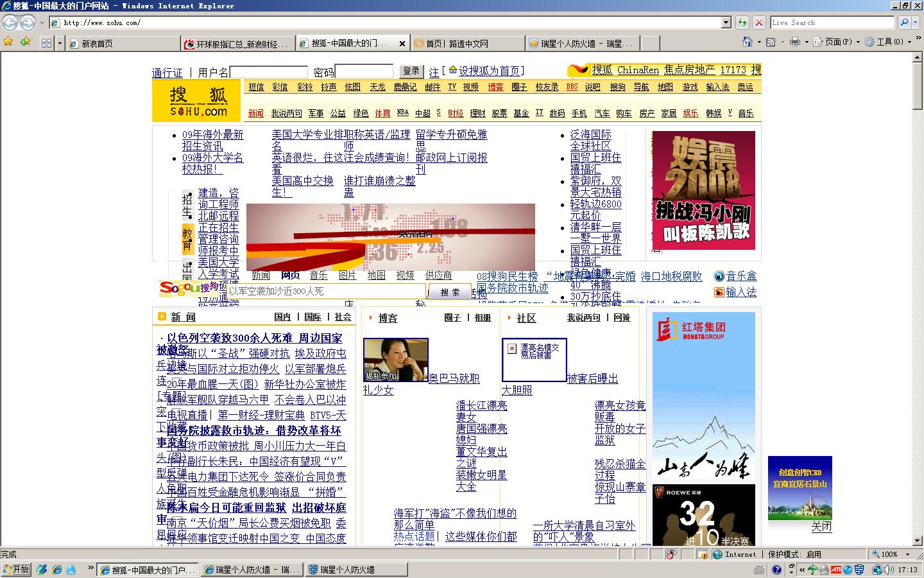Image resolution: width=924 pixels, height=578 pixels.
Task: Open the 以色列空袭致300余人死难 headline
Action: tap(230, 338)
